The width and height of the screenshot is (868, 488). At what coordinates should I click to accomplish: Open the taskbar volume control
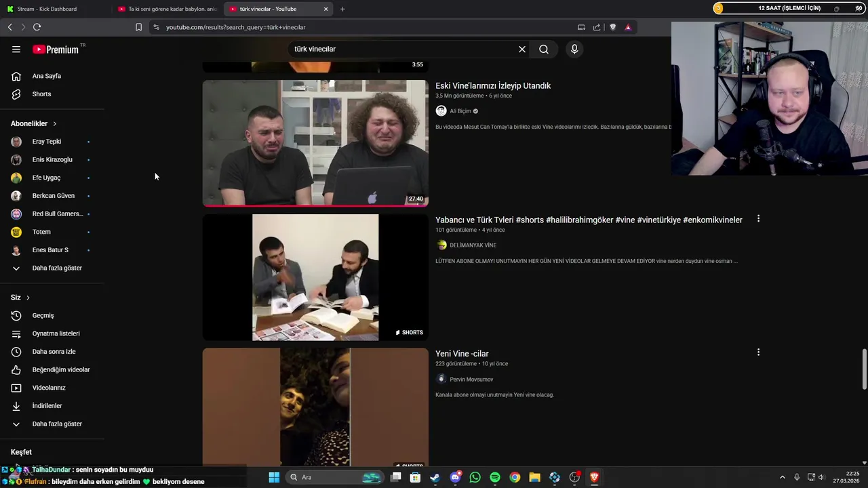tap(821, 477)
